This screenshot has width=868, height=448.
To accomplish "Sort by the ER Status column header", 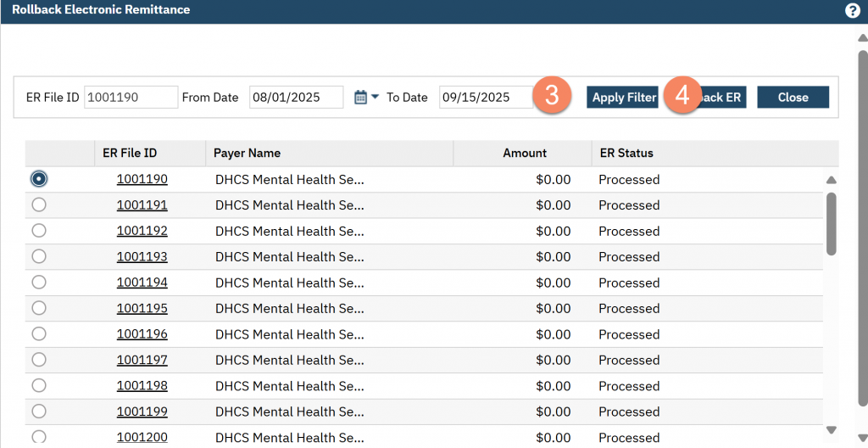I will [x=626, y=154].
